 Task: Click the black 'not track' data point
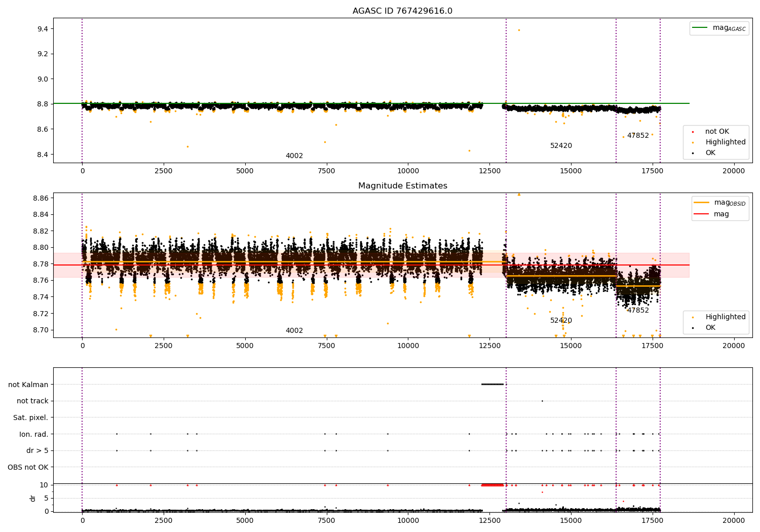tap(542, 401)
